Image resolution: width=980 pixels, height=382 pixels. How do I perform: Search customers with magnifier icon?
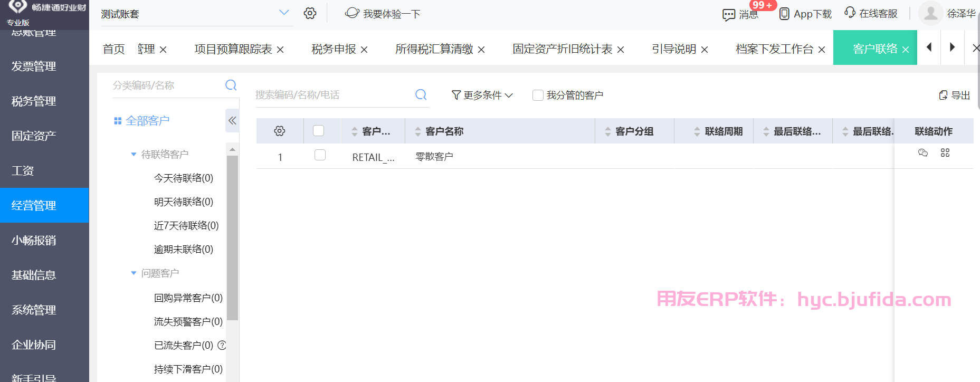[x=421, y=94]
